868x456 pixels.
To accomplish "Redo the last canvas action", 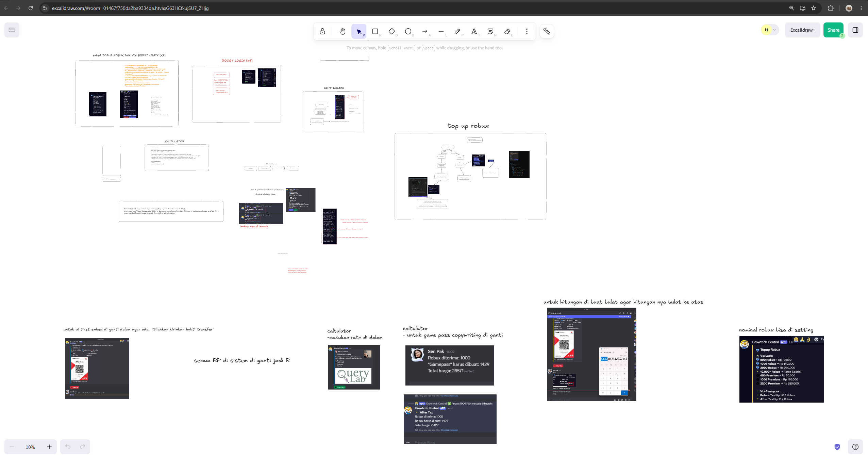I will [83, 447].
